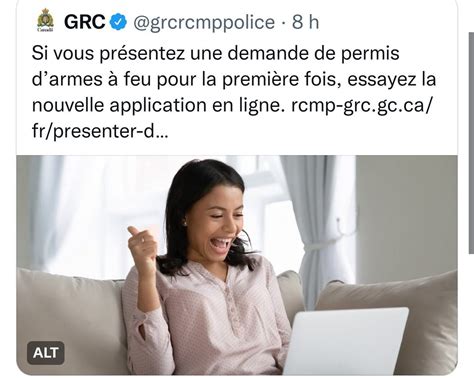Click the laptop in the tweet photo
Viewport: 474px width, 378px height.
point(345,341)
